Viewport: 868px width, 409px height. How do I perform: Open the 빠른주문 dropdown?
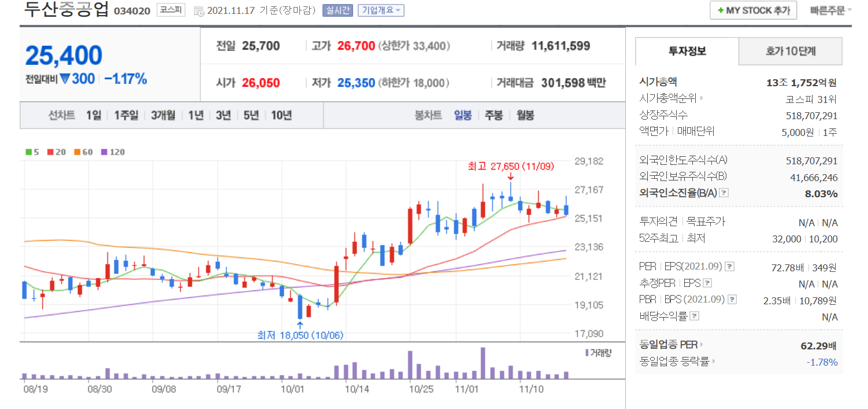tap(830, 10)
